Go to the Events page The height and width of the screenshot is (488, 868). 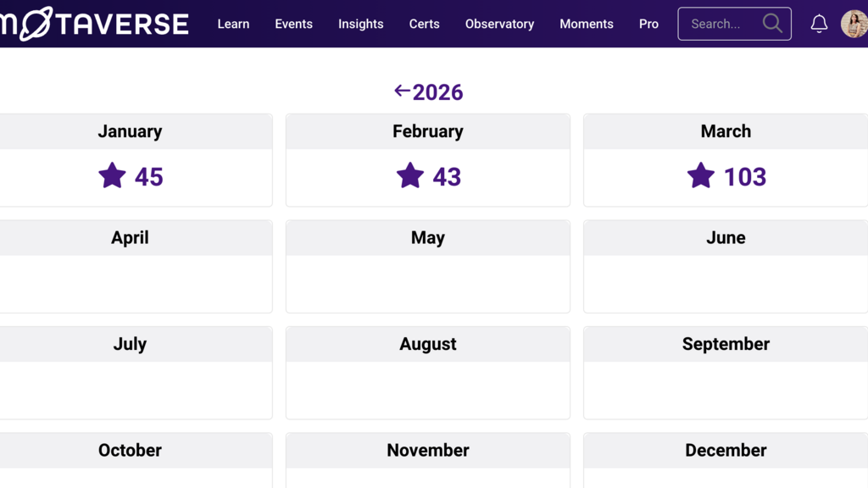293,24
